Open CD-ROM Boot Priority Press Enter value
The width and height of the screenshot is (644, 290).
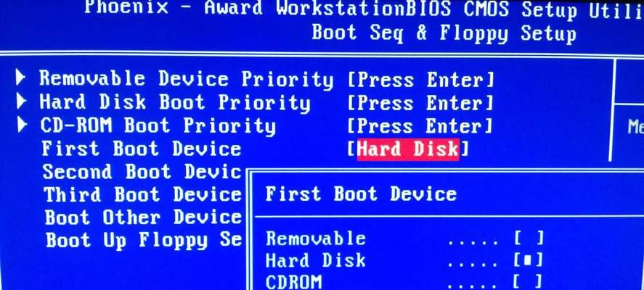click(x=420, y=126)
